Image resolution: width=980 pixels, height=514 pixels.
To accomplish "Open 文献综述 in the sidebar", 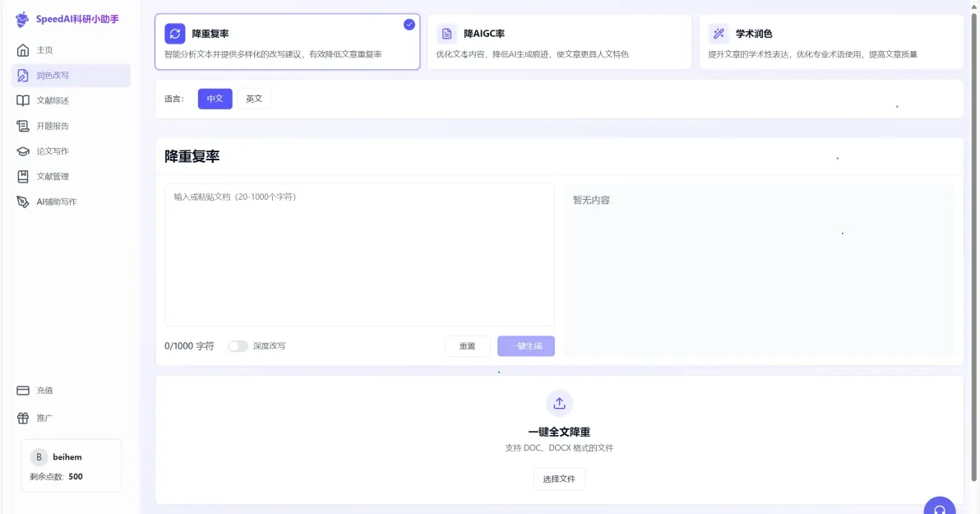I will (71, 100).
